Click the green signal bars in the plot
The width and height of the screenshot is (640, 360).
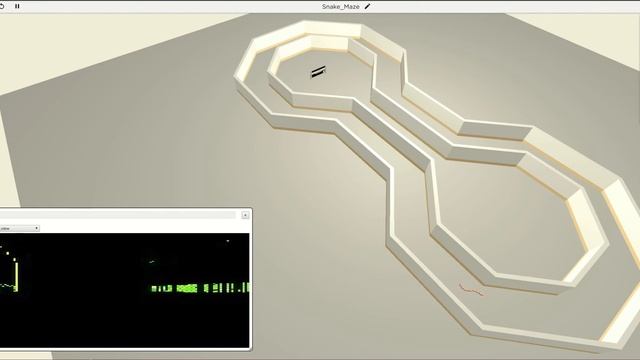click(200, 288)
